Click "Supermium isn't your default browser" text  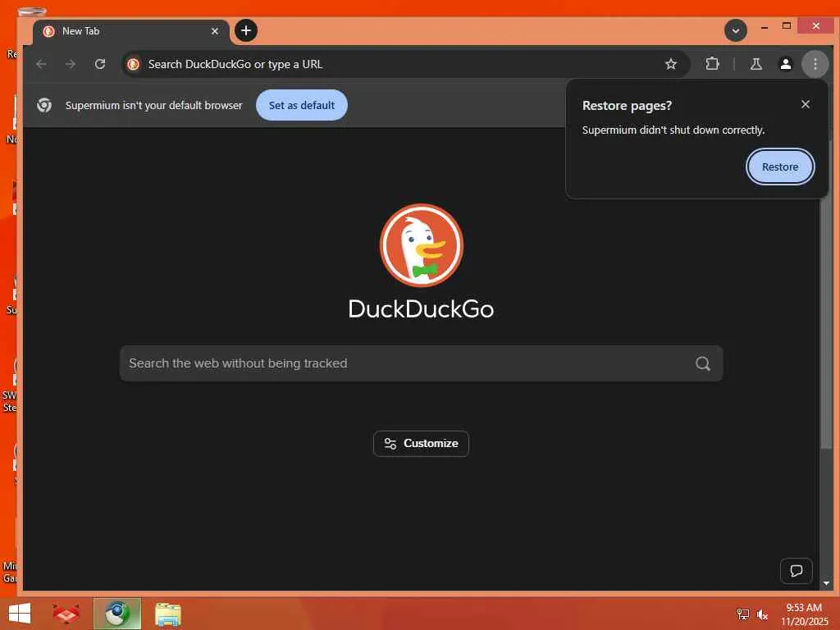pos(153,106)
